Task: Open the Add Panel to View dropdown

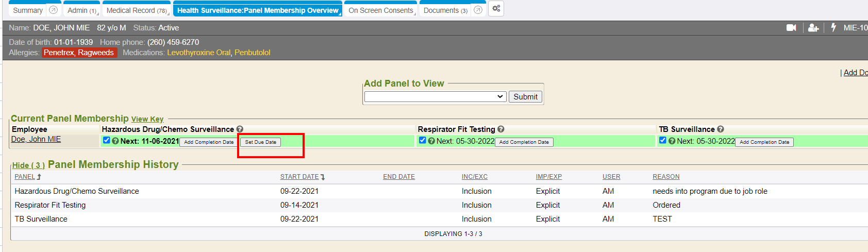Action: [x=435, y=97]
